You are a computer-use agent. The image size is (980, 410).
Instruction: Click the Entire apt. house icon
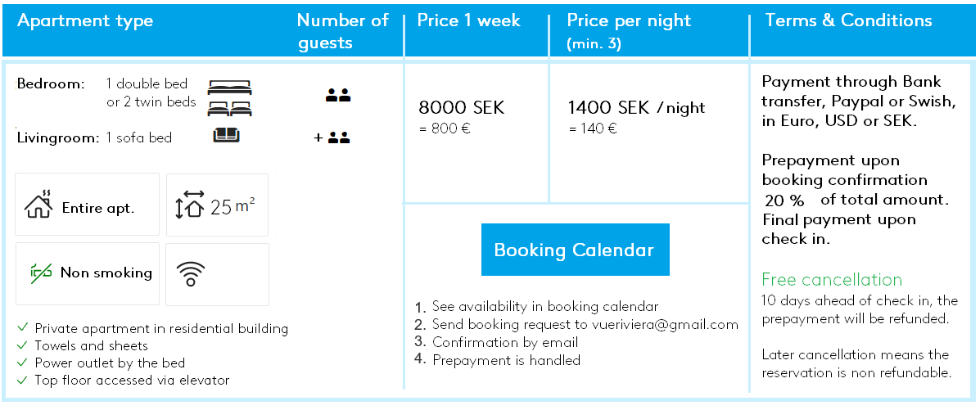[x=38, y=205]
